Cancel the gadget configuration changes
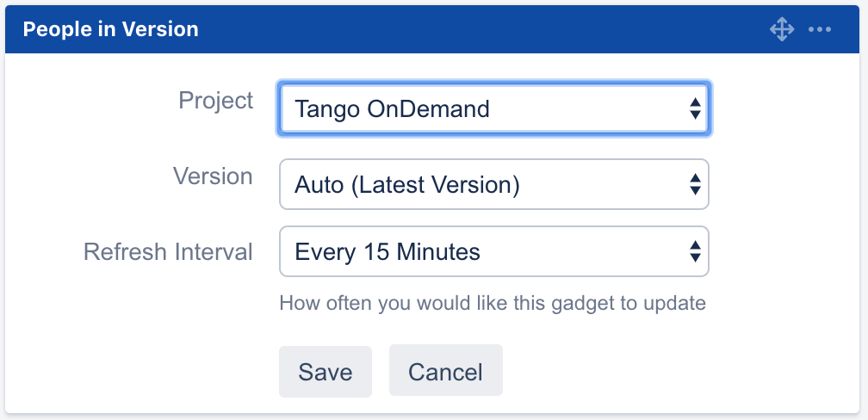 tap(445, 372)
